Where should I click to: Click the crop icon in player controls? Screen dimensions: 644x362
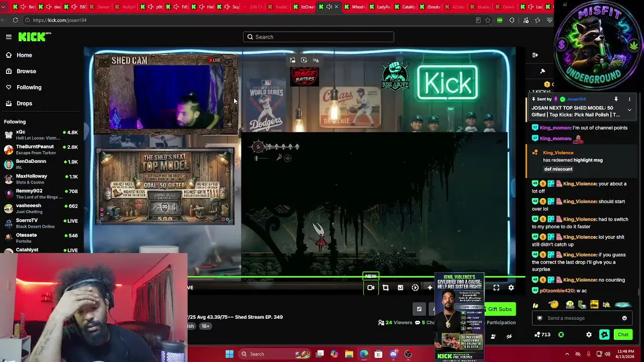click(385, 288)
